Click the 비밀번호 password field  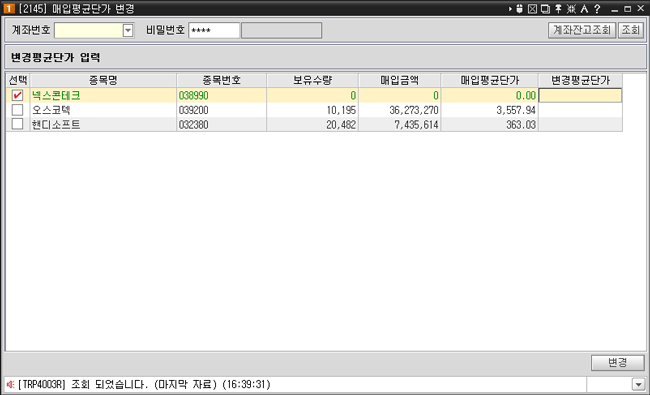(x=214, y=30)
